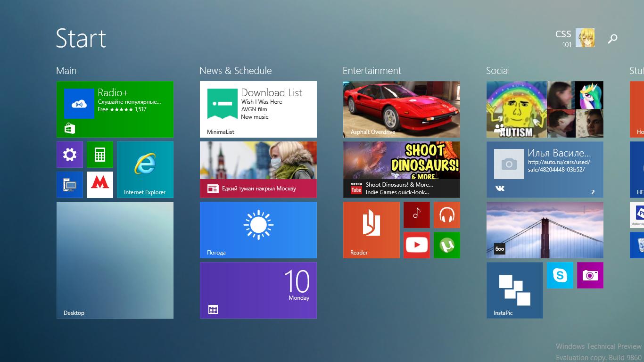
Task: Open the Desktop tile
Action: click(x=115, y=260)
